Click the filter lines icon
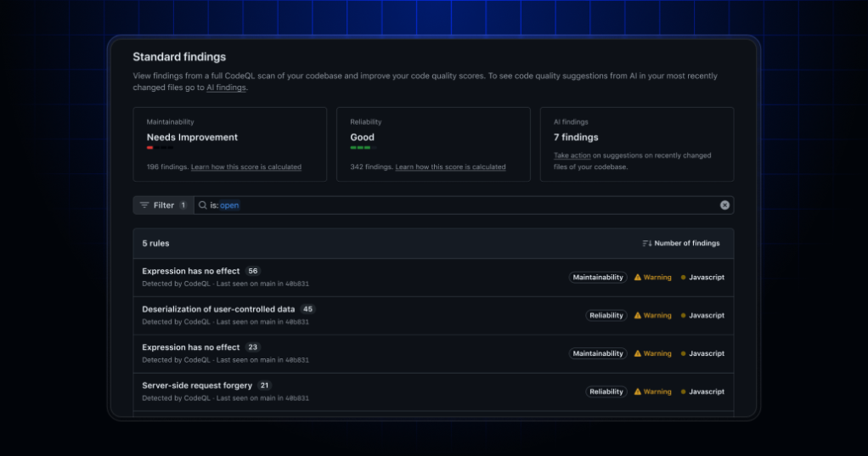 [x=144, y=205]
